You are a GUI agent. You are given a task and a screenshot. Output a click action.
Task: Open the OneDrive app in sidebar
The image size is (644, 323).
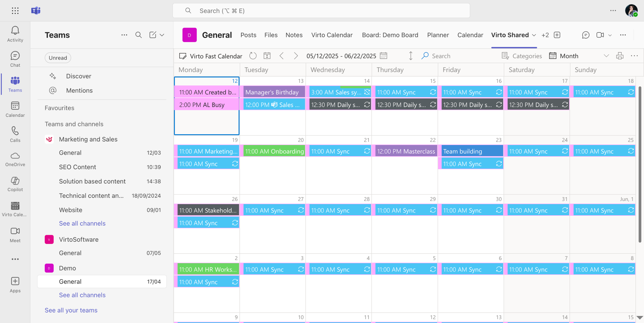coord(15,159)
